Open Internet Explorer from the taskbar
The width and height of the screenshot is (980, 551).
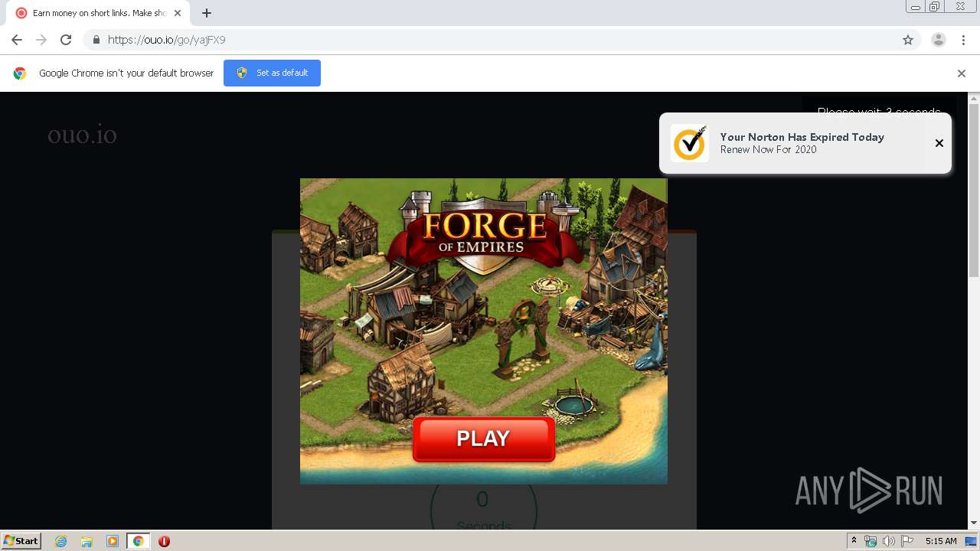coord(61,541)
